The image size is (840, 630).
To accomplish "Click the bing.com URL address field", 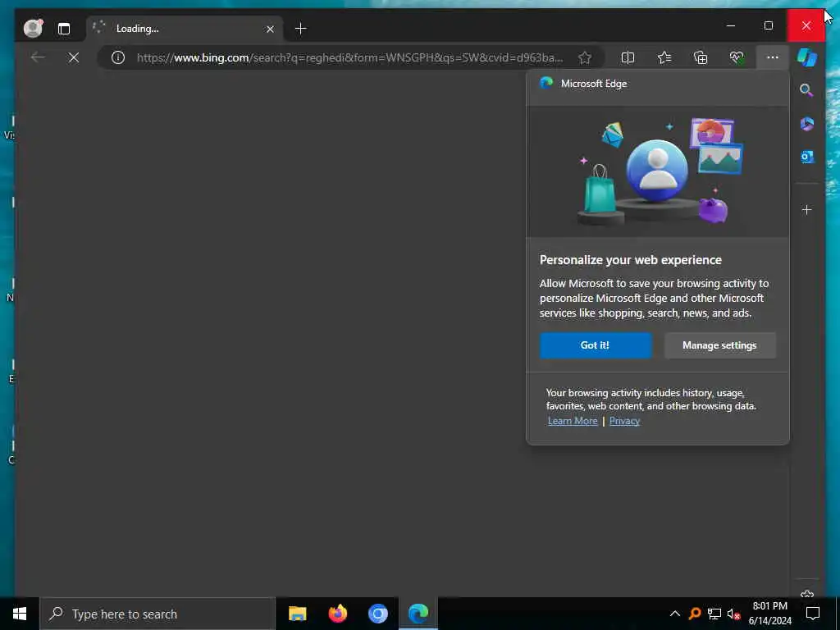I will coord(349,57).
